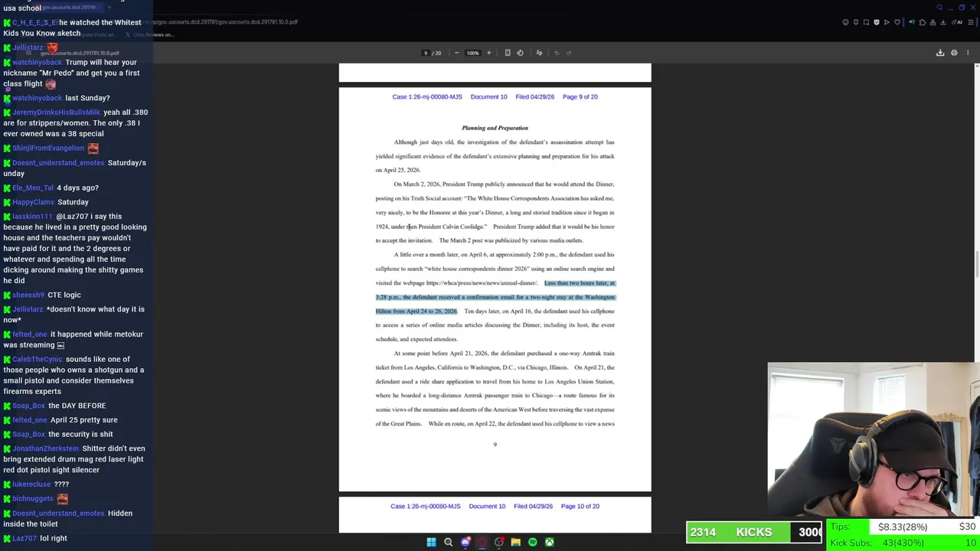Click highlighted text 'Hilton from April 24 to 26, 2026.'
Image resolution: width=980 pixels, height=551 pixels.
(416, 311)
